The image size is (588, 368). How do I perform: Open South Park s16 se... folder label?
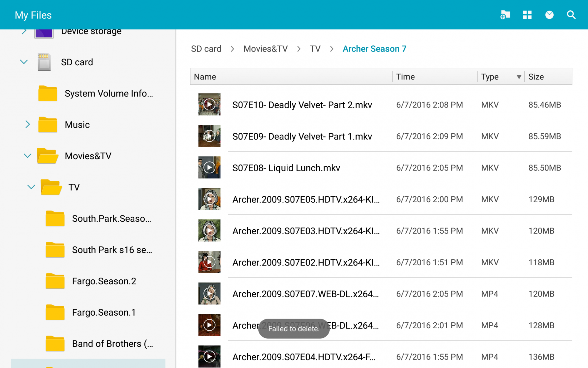pyautogui.click(x=112, y=250)
